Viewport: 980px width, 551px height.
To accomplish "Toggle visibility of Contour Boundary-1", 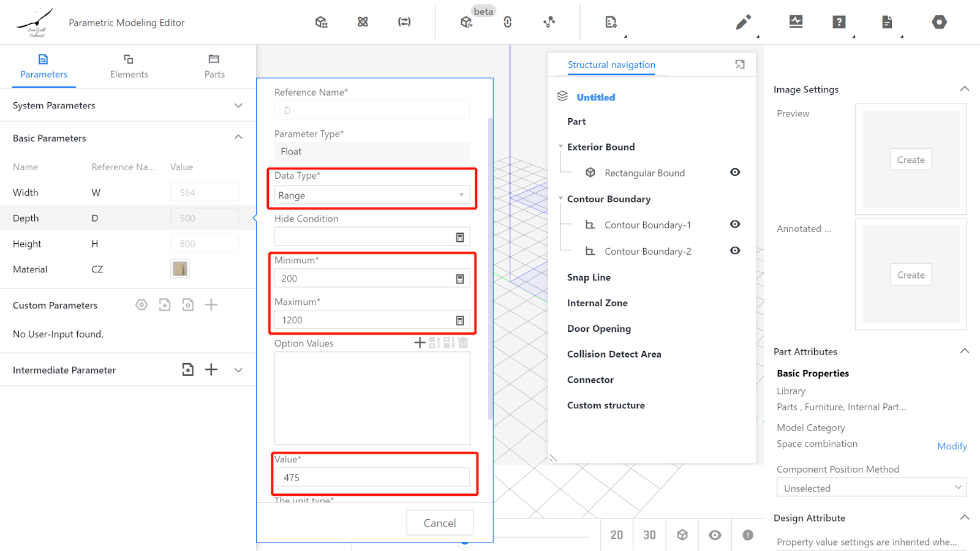I will click(x=735, y=225).
